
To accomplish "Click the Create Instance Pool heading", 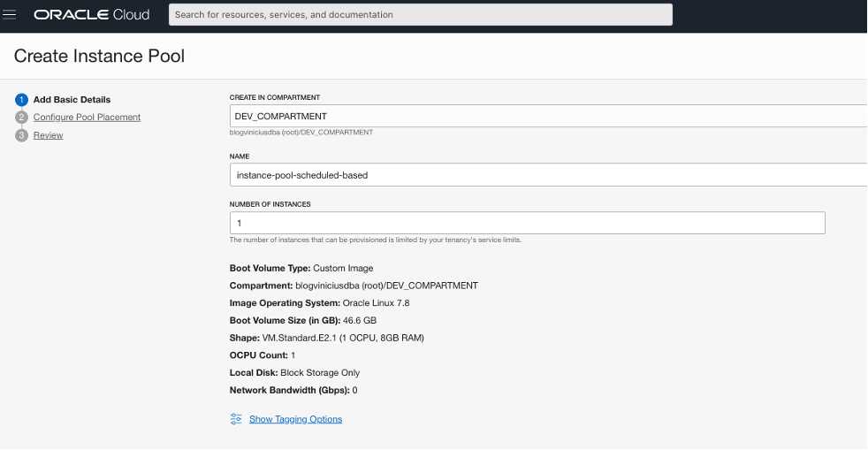I will tap(99, 57).
